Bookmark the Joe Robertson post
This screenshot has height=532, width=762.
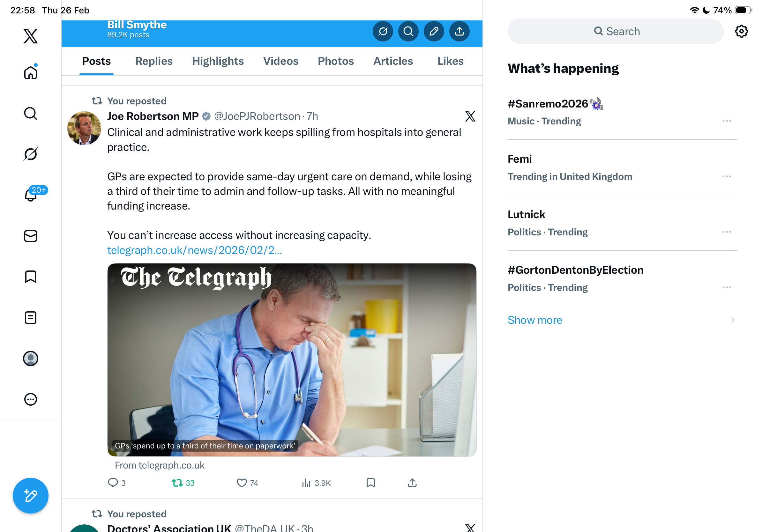(x=371, y=483)
